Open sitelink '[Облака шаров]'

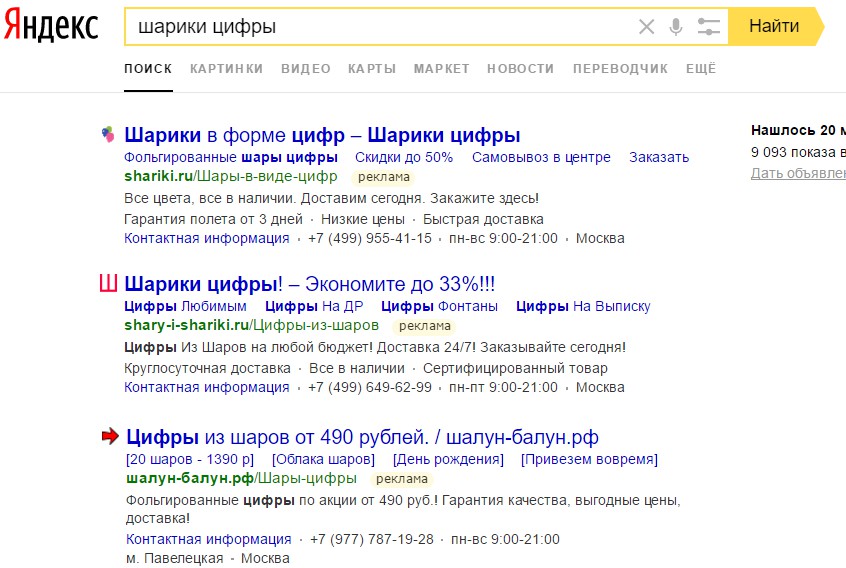coord(323,460)
